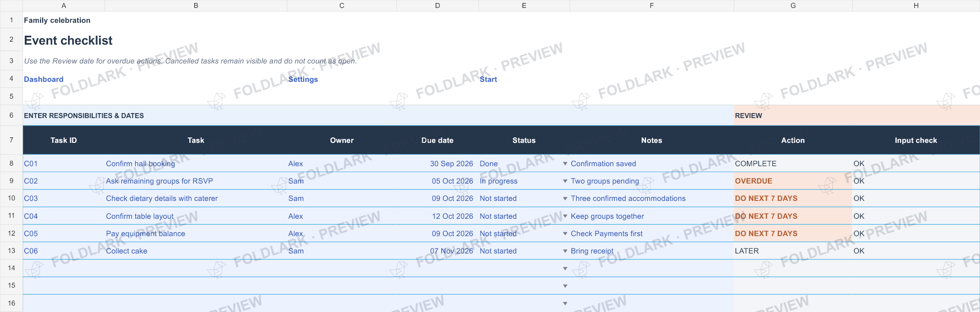The image size is (980, 312).
Task: Click the Input check column heading
Action: (x=916, y=140)
